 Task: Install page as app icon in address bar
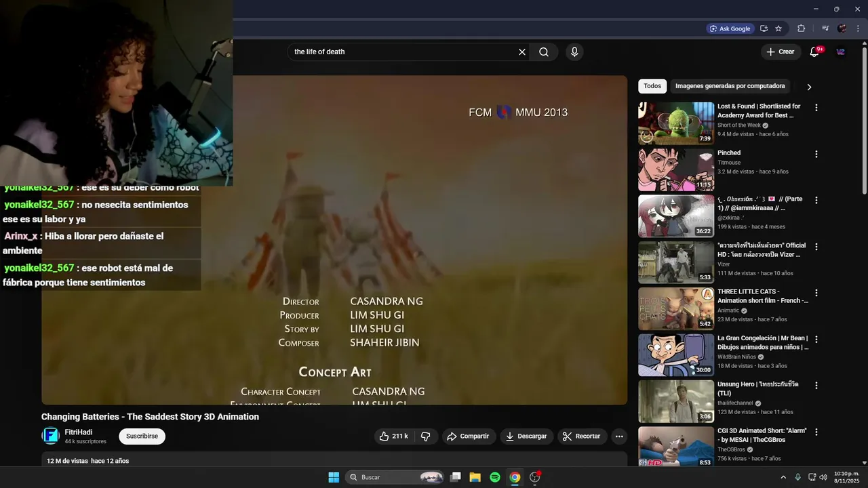pyautogui.click(x=764, y=28)
